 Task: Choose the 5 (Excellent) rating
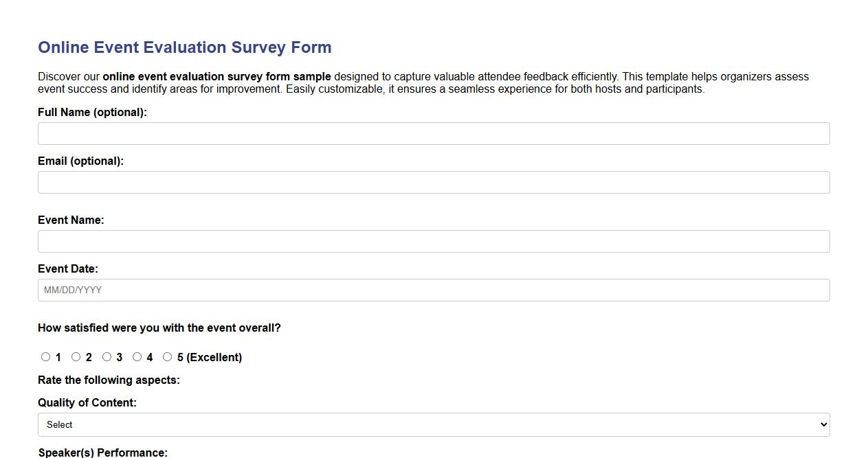coord(167,356)
